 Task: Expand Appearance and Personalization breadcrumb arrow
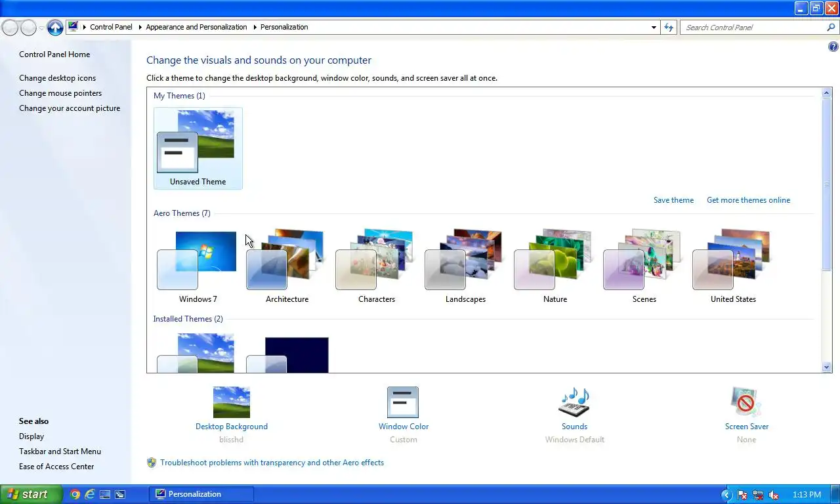coord(254,27)
